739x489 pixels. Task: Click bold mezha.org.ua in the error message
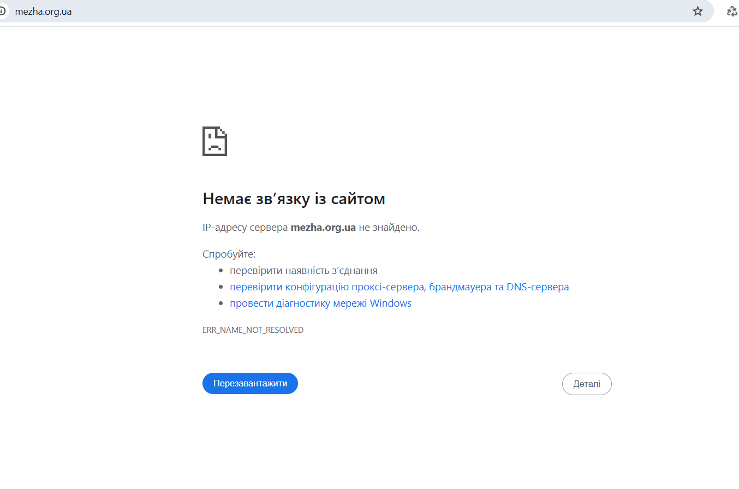click(x=323, y=227)
